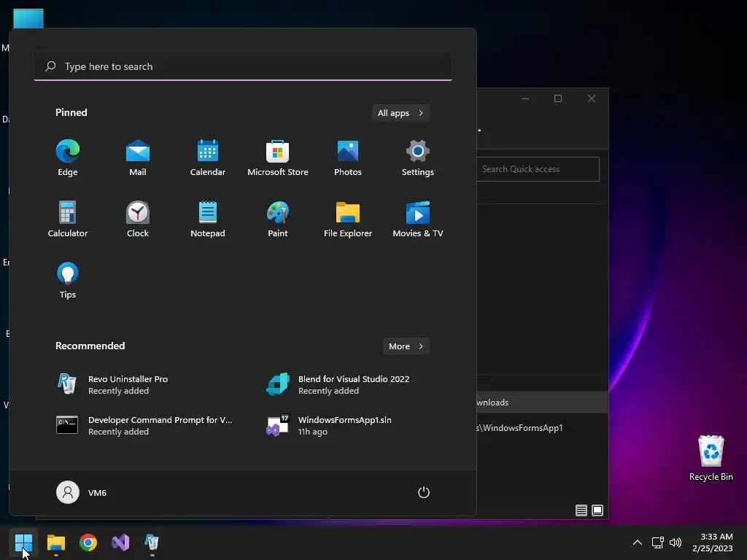Switch to Revo Uninstaller on taskbar
The width and height of the screenshot is (747, 560).
[152, 542]
